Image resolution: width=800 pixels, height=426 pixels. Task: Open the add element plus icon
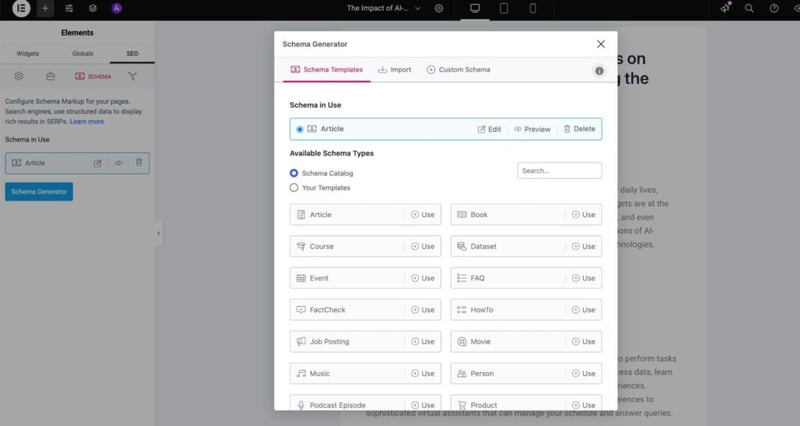click(x=45, y=8)
